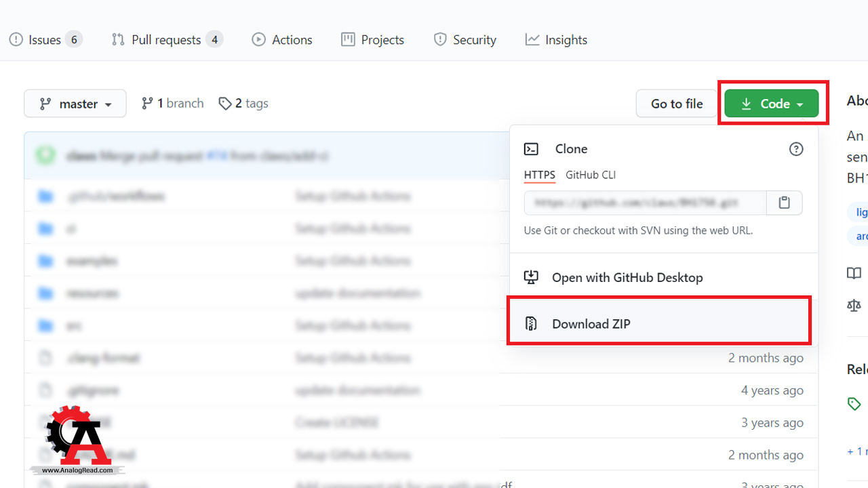
Task: Click the resources folder icon
Action: (x=45, y=293)
